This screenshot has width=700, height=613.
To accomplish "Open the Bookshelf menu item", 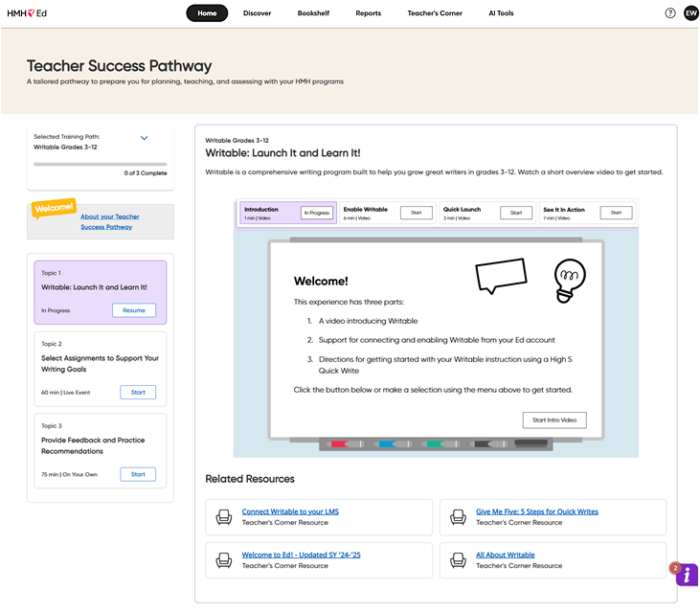I will click(313, 13).
